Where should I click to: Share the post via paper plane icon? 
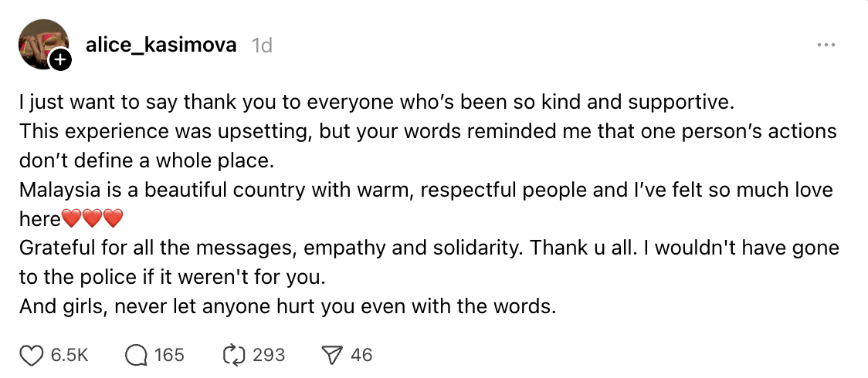click(x=332, y=355)
